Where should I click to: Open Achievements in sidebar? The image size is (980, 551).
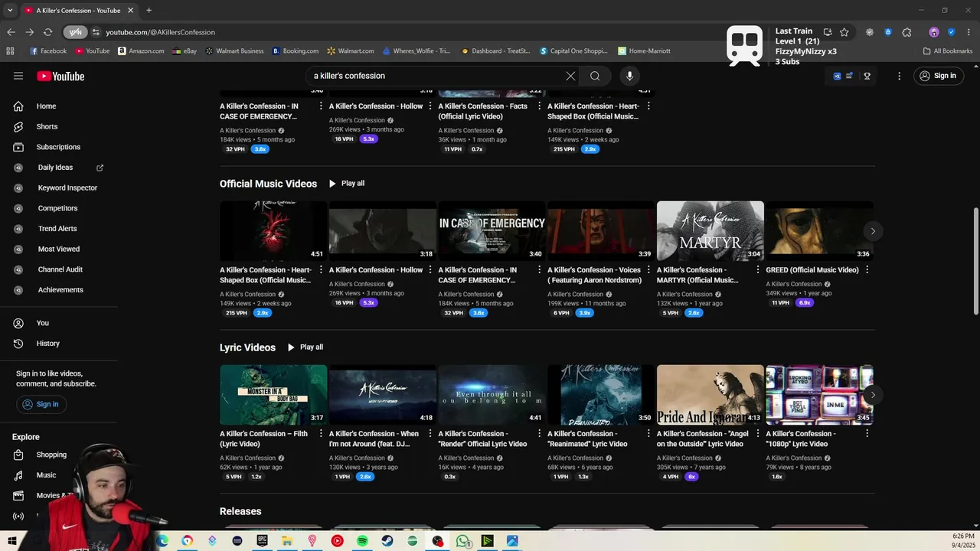[x=60, y=290]
